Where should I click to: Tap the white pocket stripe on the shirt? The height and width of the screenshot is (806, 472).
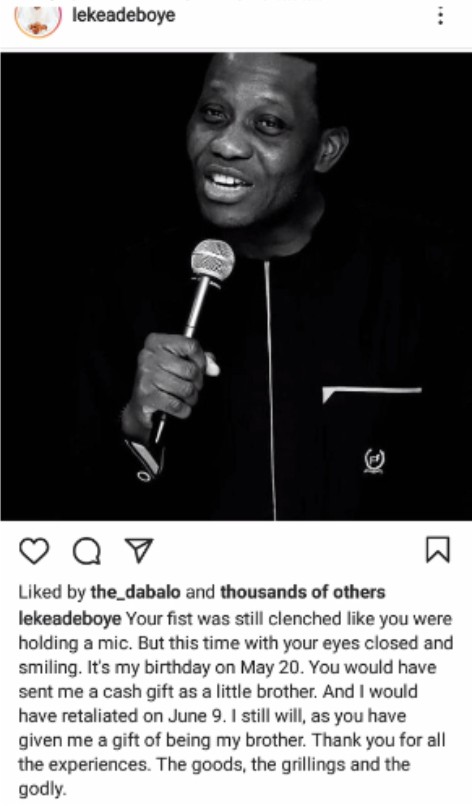(x=372, y=393)
